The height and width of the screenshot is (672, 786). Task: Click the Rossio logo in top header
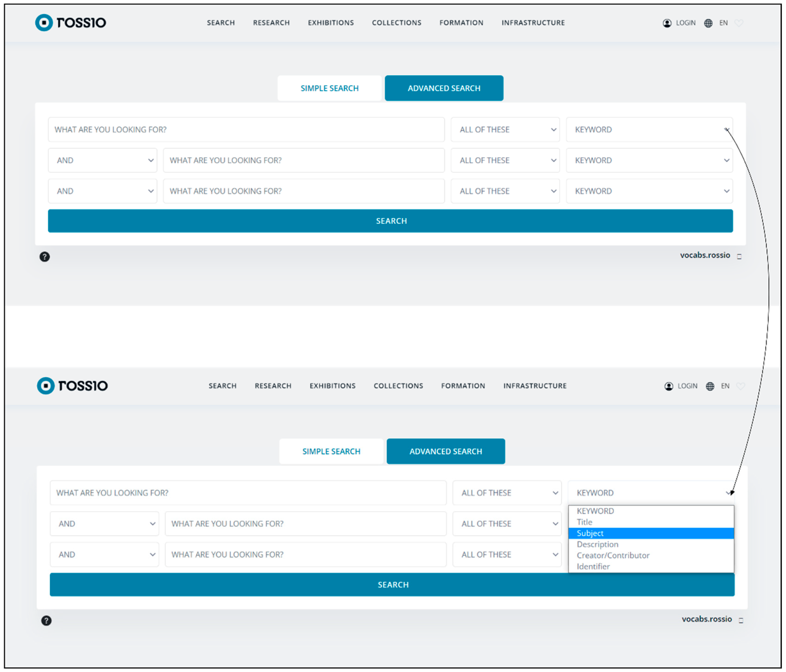point(70,23)
